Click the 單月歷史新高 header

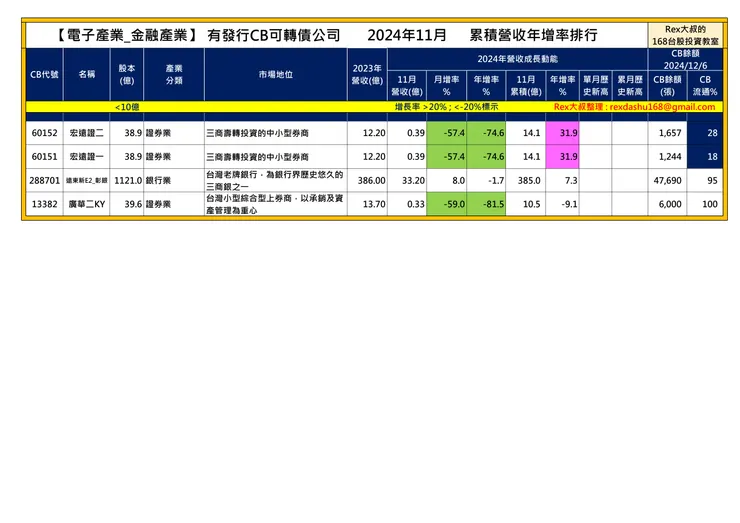pyautogui.click(x=596, y=85)
